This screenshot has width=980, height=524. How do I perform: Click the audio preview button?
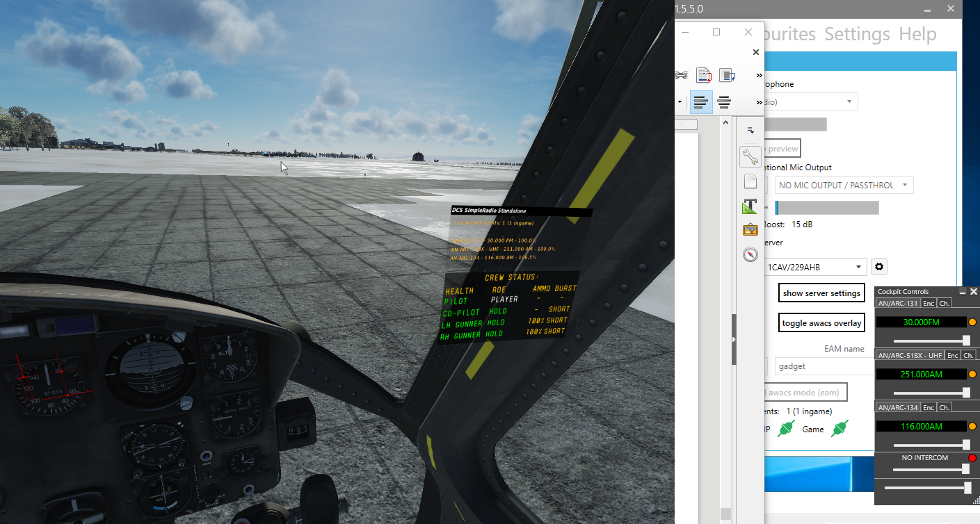pyautogui.click(x=782, y=149)
